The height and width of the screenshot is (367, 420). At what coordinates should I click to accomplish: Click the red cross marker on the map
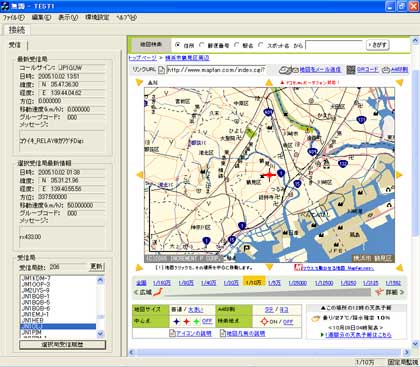[269, 175]
